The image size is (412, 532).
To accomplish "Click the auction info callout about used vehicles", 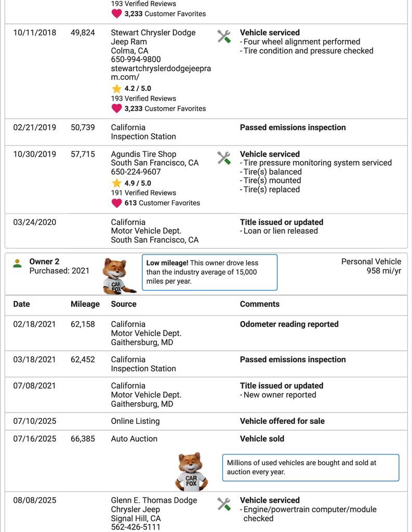I will point(311,468).
